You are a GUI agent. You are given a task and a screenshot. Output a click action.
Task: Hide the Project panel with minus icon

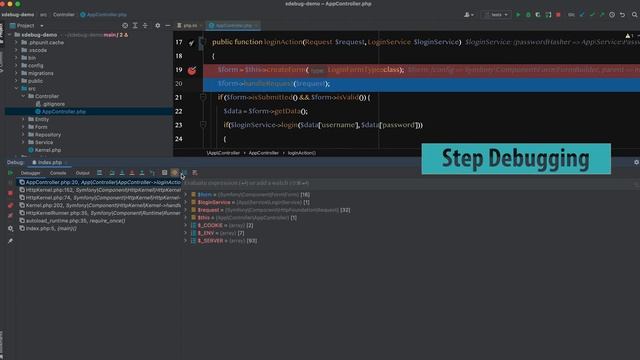[167, 25]
